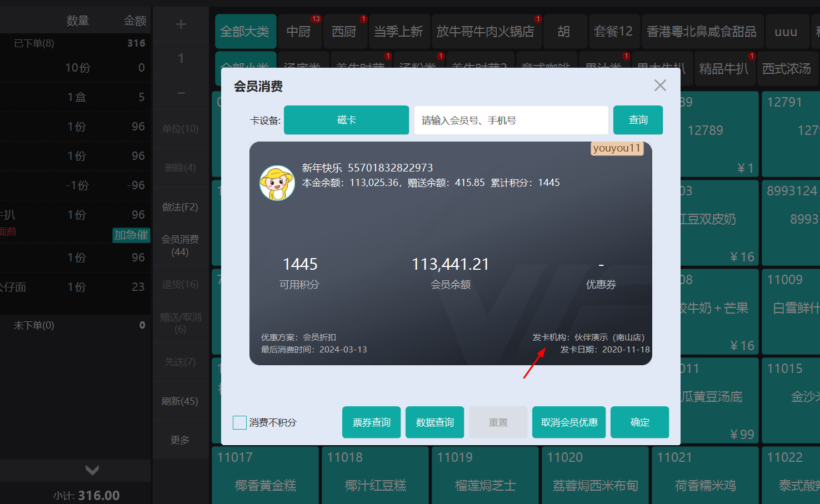Open 全部小类 subcategory list
Viewport: 820px width, 504px height.
[246, 68]
